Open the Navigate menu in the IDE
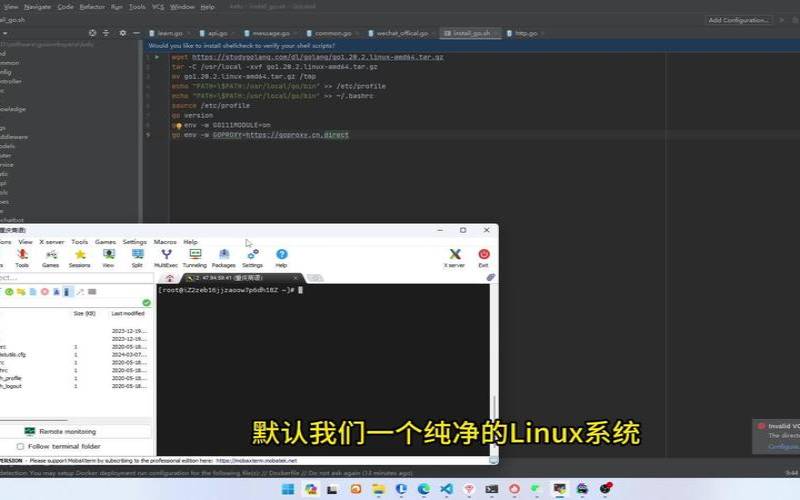 (37, 7)
